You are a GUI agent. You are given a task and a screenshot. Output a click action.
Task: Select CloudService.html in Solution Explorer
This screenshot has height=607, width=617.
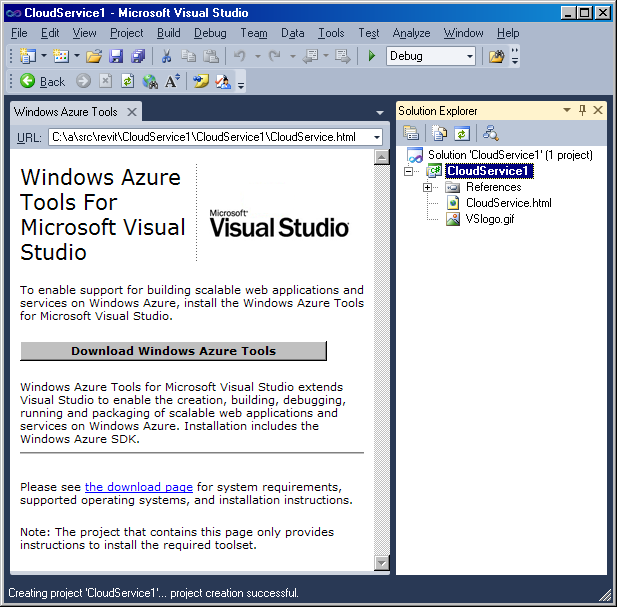pyautogui.click(x=508, y=203)
